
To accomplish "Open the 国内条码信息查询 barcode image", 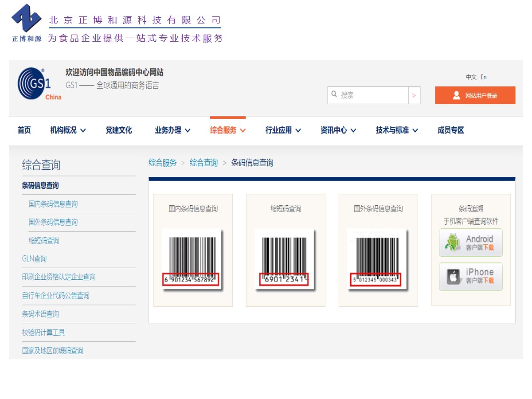I will coord(193,259).
